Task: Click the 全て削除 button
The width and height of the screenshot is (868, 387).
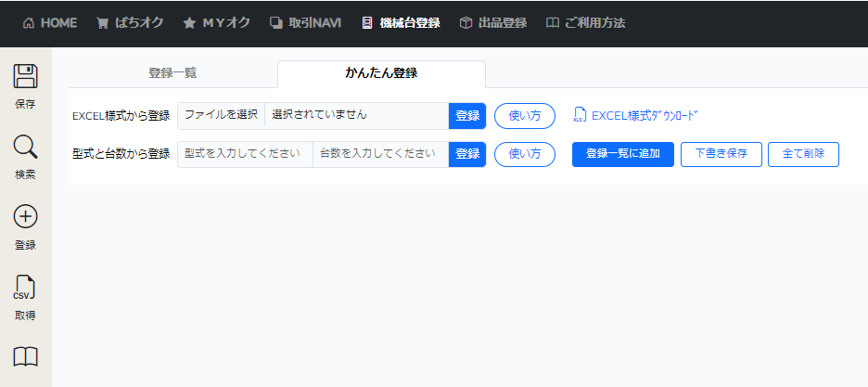Action: click(x=803, y=154)
